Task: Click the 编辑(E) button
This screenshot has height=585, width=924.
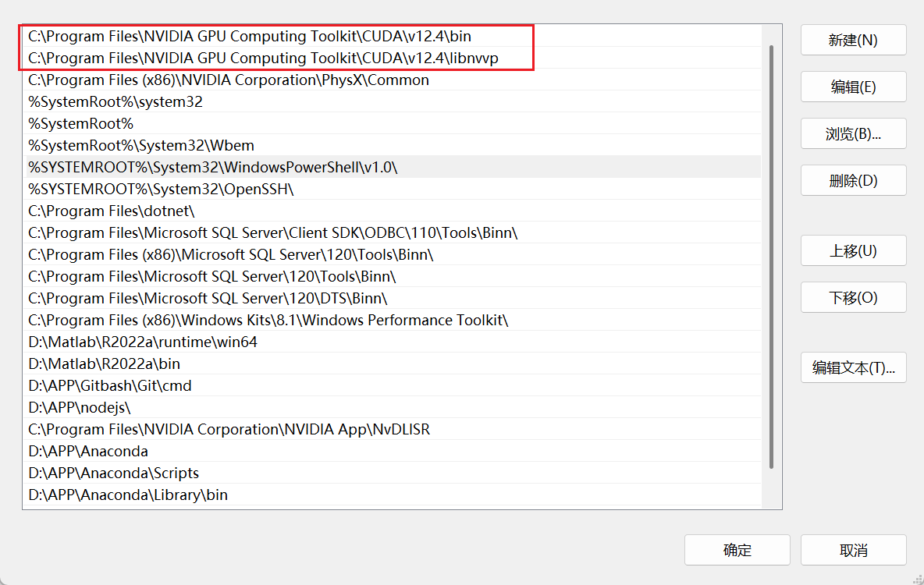Action: click(x=853, y=87)
